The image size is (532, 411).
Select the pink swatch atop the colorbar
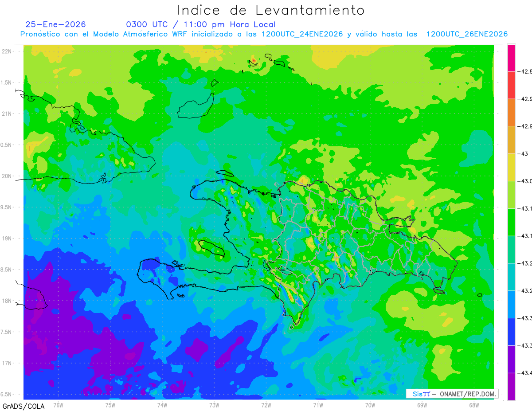[511, 58]
